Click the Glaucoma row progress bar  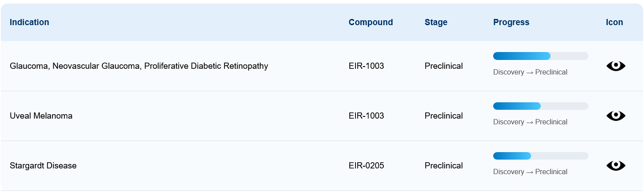pos(540,56)
